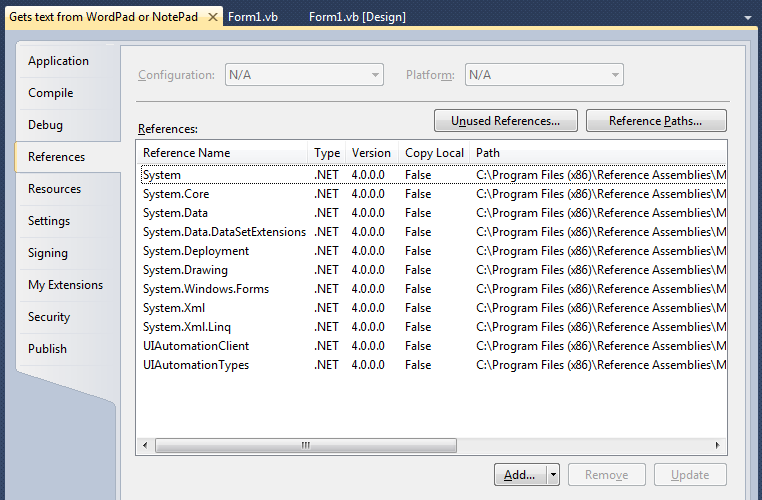The width and height of the screenshot is (762, 500).
Task: Select the System.Xml reference
Action: 433,308
